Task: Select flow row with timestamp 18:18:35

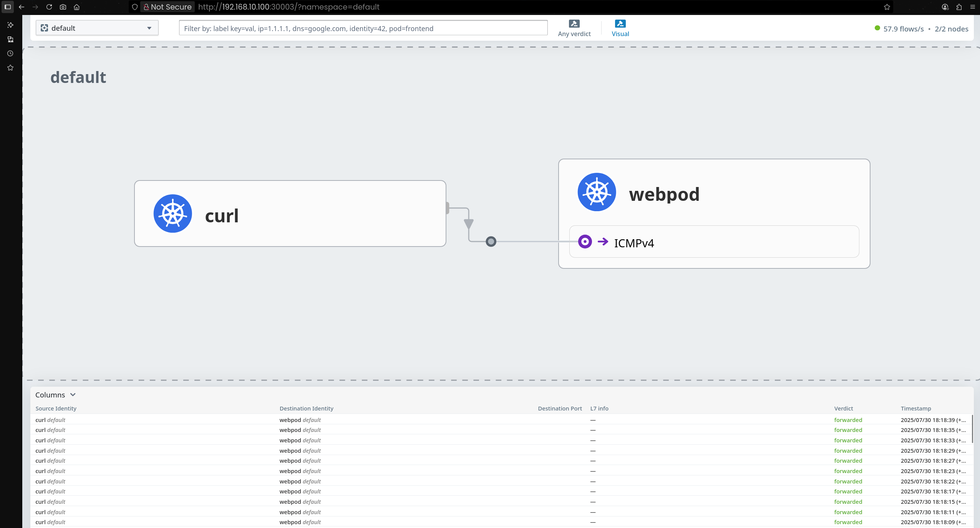Action: (x=501, y=430)
